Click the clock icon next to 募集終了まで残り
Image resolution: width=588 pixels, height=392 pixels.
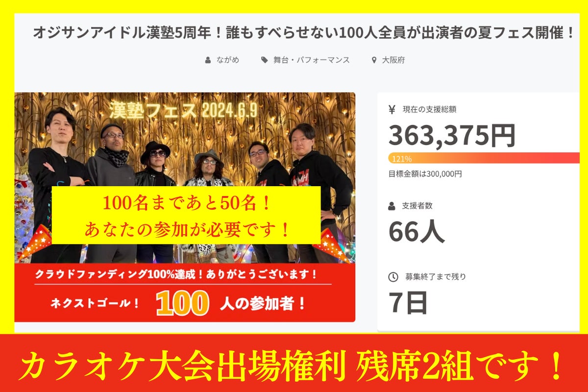393,277
